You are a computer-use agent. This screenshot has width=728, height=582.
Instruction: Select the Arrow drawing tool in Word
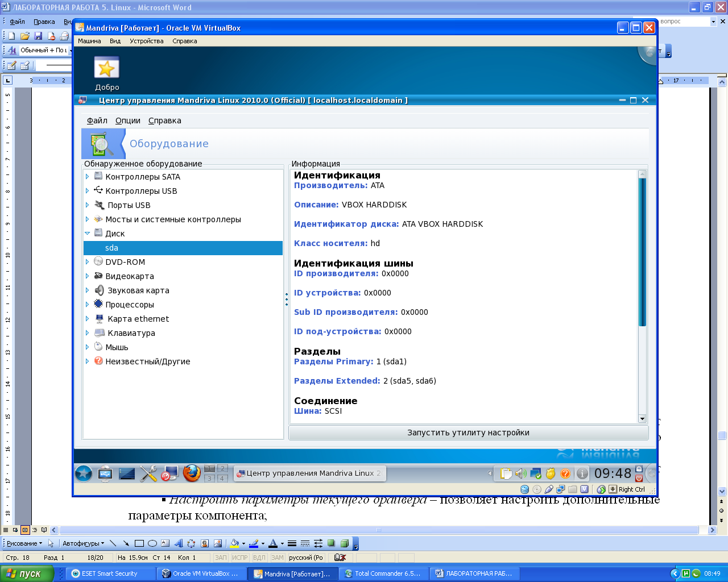point(126,543)
